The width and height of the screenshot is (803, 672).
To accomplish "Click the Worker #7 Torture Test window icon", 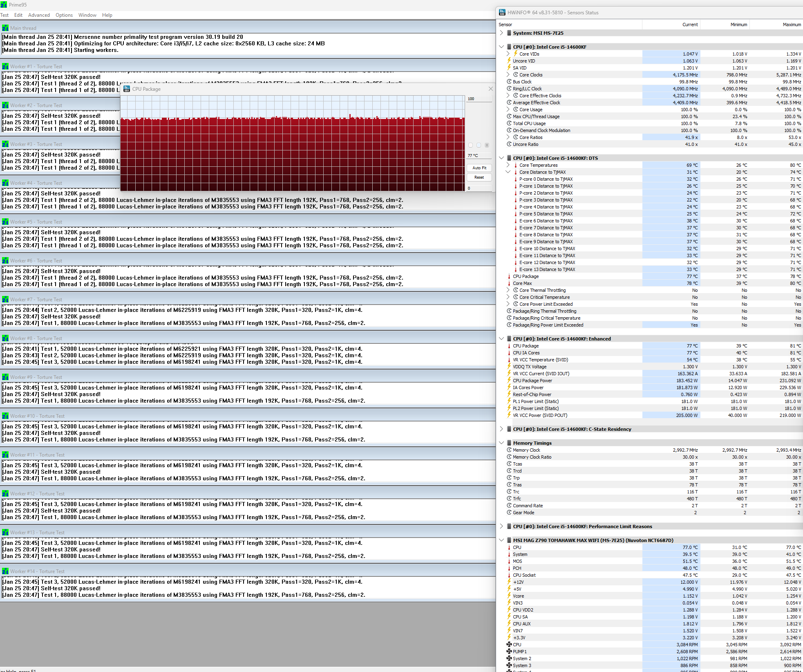I will (5, 300).
